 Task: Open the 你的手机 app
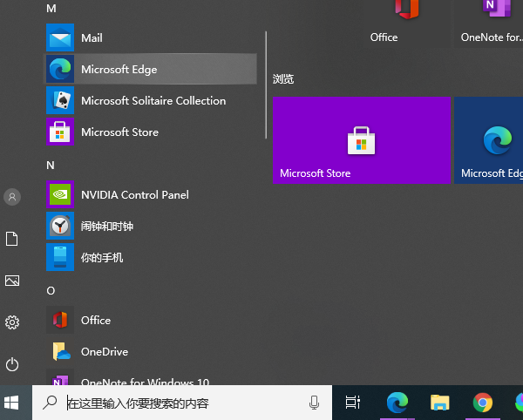pos(102,258)
